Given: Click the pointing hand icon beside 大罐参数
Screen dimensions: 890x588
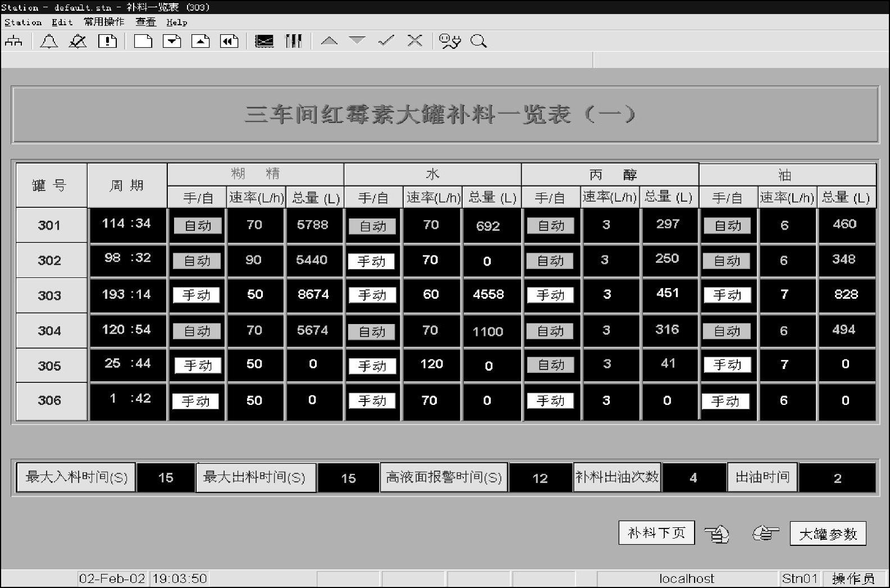Looking at the screenshot, I should (x=766, y=532).
